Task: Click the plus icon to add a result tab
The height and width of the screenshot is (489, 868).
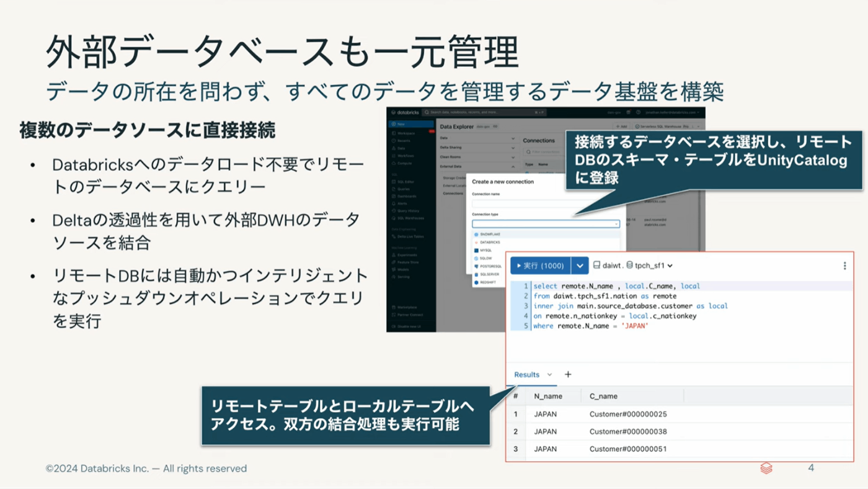Action: pyautogui.click(x=568, y=374)
